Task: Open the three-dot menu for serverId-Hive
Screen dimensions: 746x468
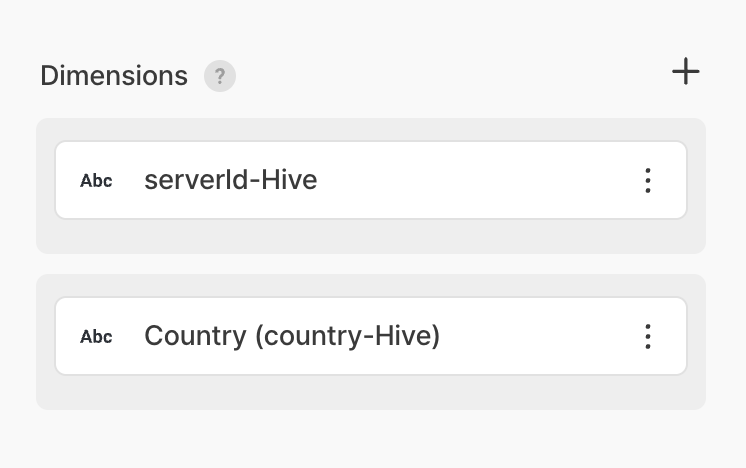Action: pyautogui.click(x=648, y=180)
